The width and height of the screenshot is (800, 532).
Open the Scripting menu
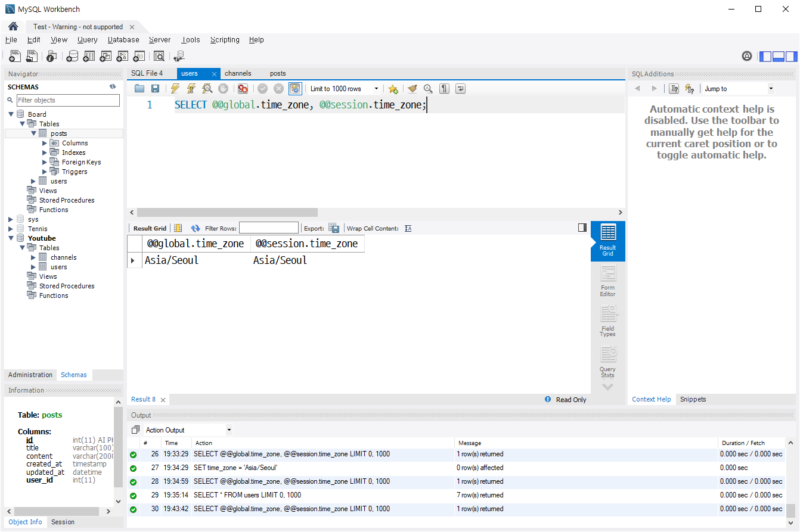[x=225, y=40]
